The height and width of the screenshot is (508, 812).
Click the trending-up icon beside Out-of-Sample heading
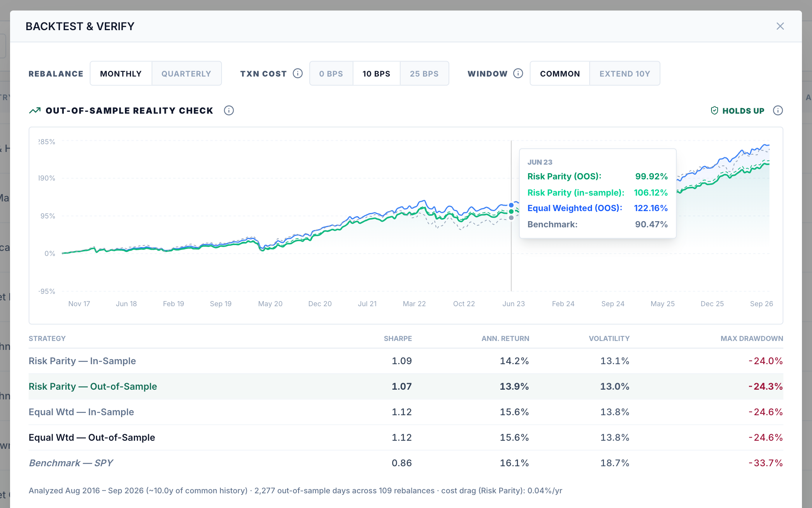(x=35, y=111)
